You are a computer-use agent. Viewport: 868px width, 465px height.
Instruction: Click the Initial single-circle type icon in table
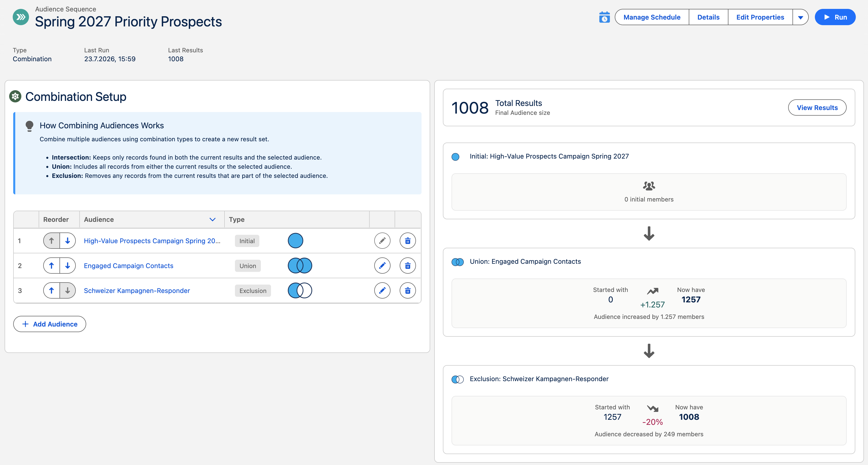click(295, 241)
